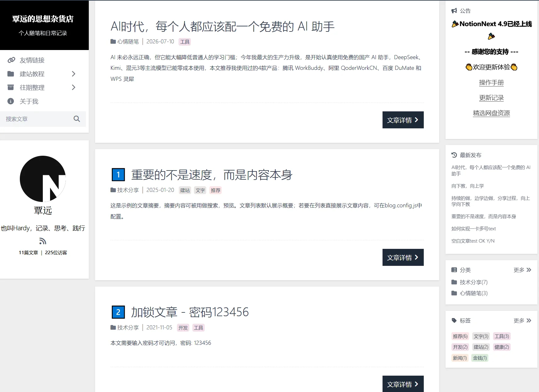Open more categories via 更多
Viewport: 539px width, 392px height.
(522, 270)
